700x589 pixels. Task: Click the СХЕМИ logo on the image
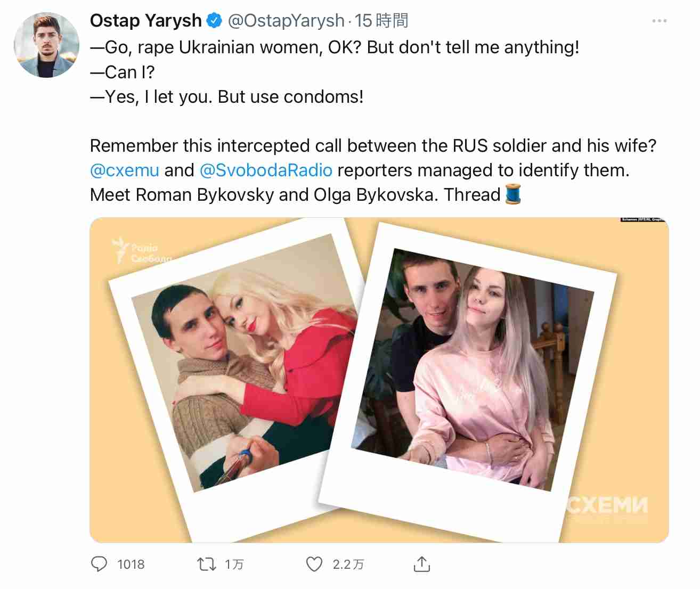point(607,505)
